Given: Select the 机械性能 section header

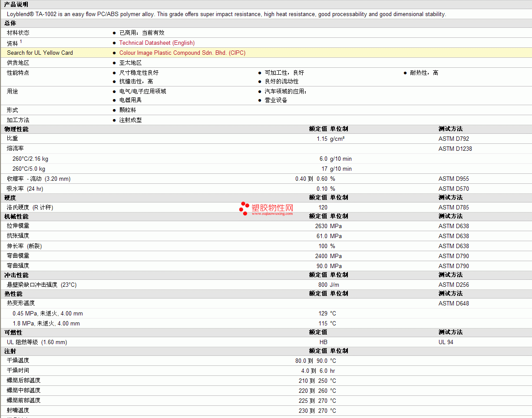Looking at the screenshot, I should click(x=17, y=216).
